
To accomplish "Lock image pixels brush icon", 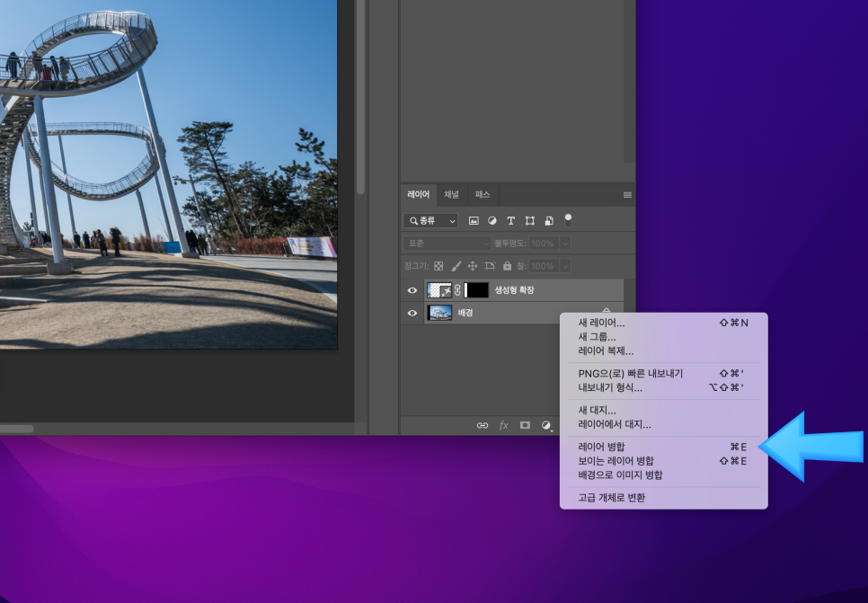I will pyautogui.click(x=456, y=266).
